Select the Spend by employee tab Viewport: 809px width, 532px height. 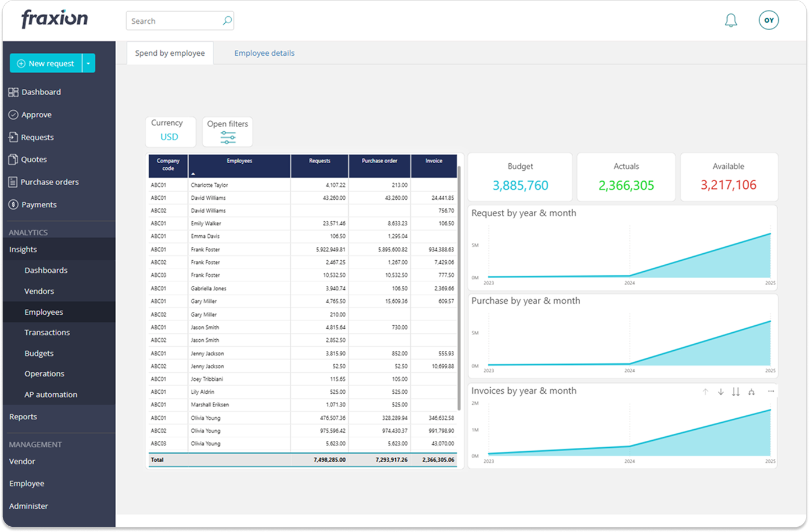coord(170,53)
